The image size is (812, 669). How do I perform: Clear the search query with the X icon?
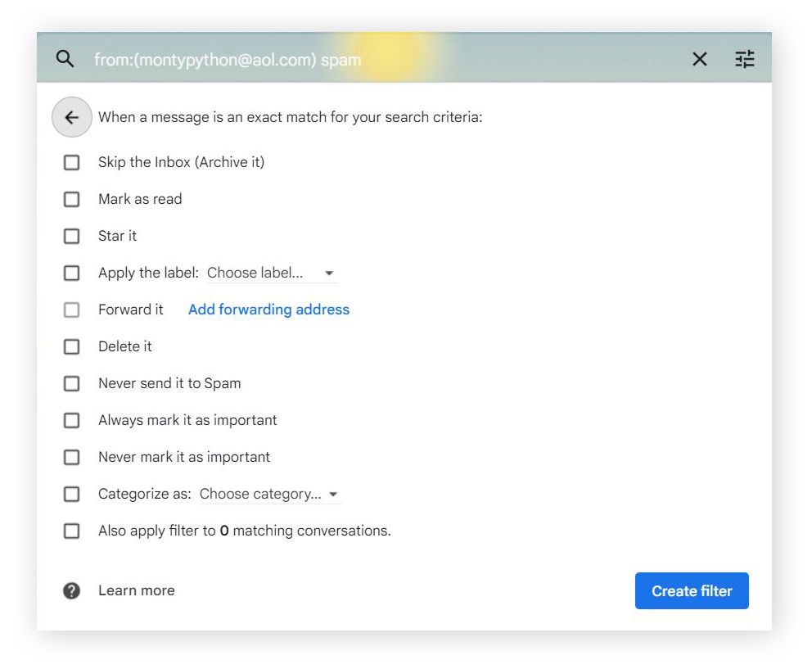click(700, 59)
